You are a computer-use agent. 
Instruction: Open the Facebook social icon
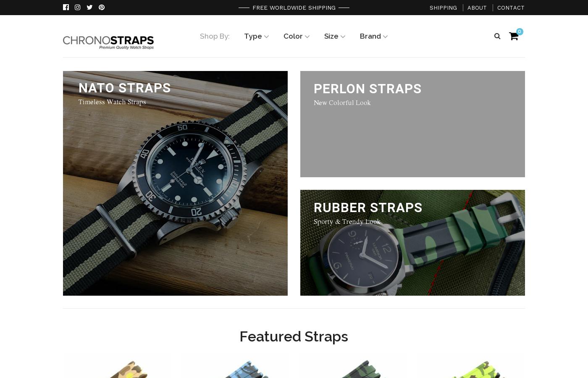pos(66,7)
